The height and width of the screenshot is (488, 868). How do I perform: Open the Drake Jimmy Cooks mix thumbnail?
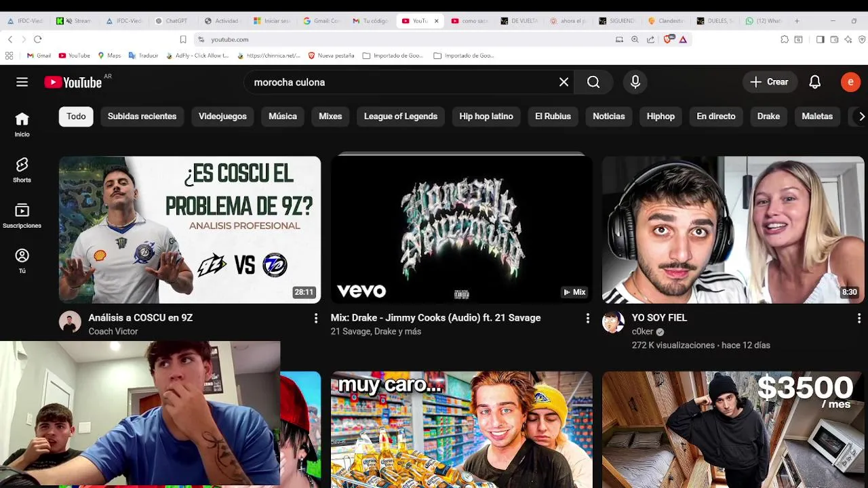tap(461, 230)
